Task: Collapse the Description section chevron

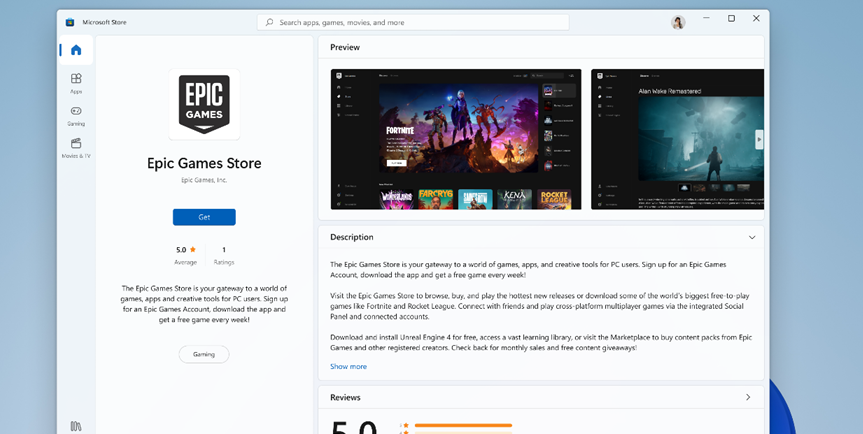Action: (752, 238)
